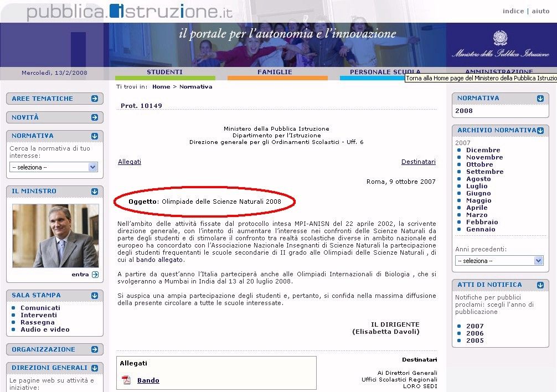Open the PDF icon next to Bando
This screenshot has width=557, height=392.
[126, 380]
